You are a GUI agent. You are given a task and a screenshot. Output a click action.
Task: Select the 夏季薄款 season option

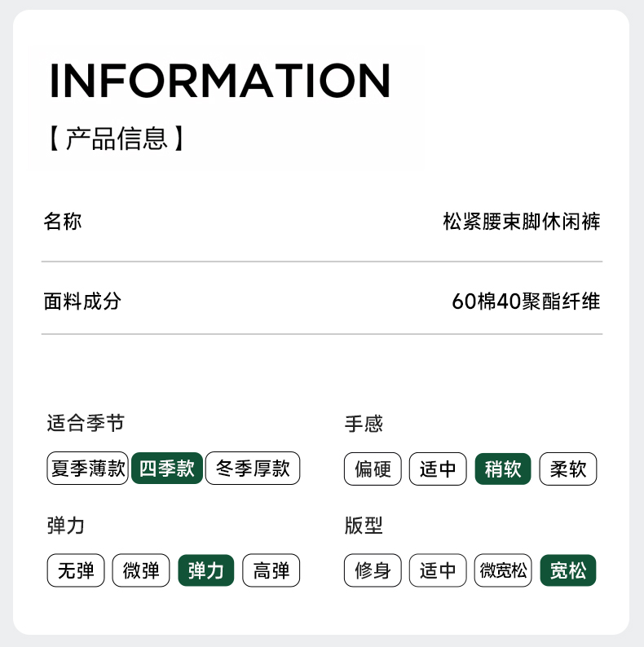click(x=88, y=469)
